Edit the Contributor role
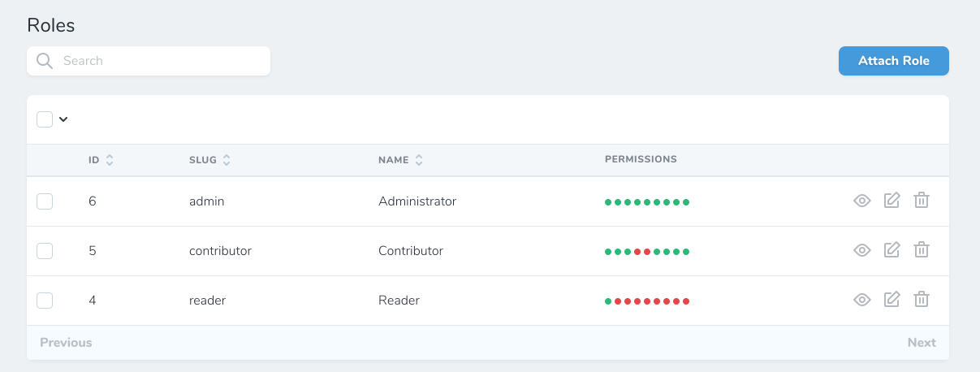 (891, 250)
